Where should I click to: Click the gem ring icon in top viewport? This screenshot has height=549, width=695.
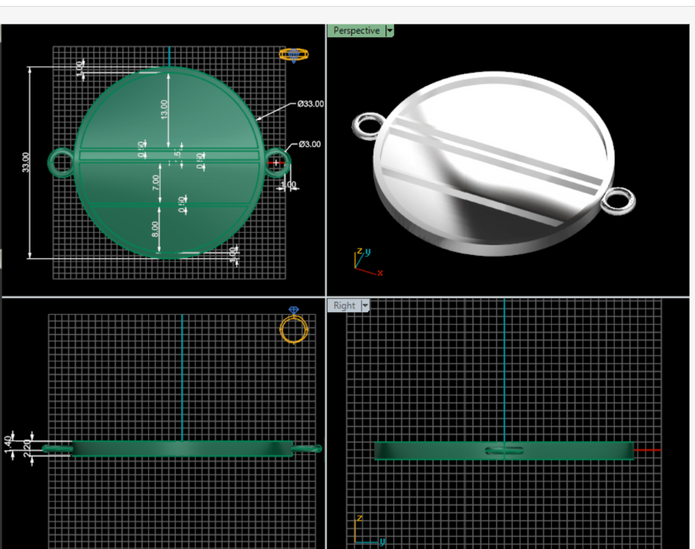coord(293,55)
